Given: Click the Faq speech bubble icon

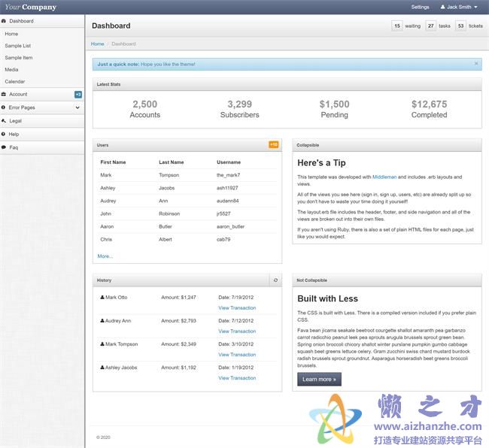Looking at the screenshot, I should 4,147.
